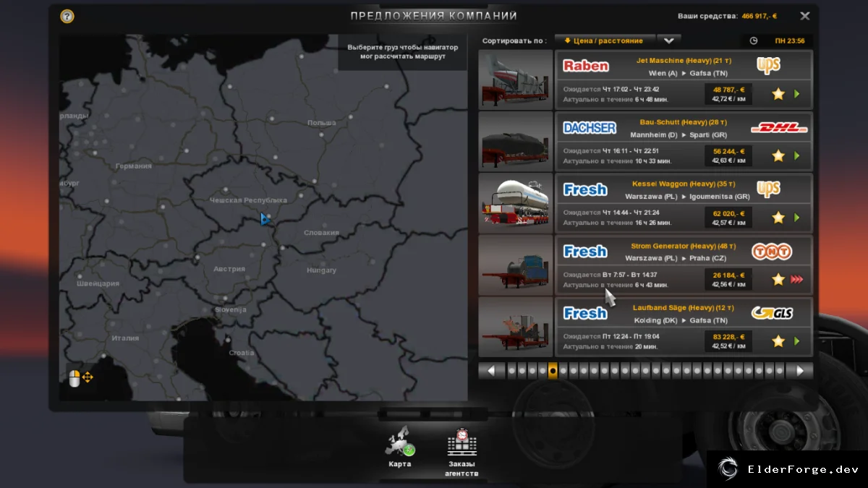Click the blue truck position marker on map
Screen dimensions: 868x488
tap(265, 218)
